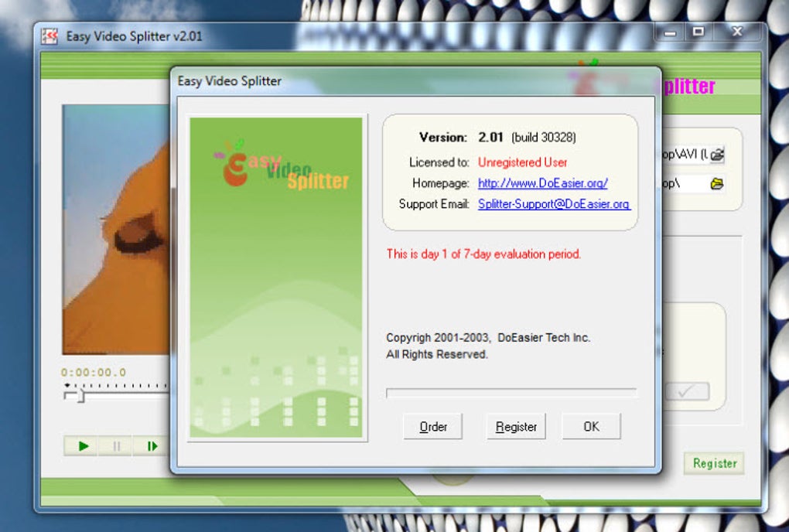
Task: Click the source file path field ending in \AVI
Action: pos(685,155)
